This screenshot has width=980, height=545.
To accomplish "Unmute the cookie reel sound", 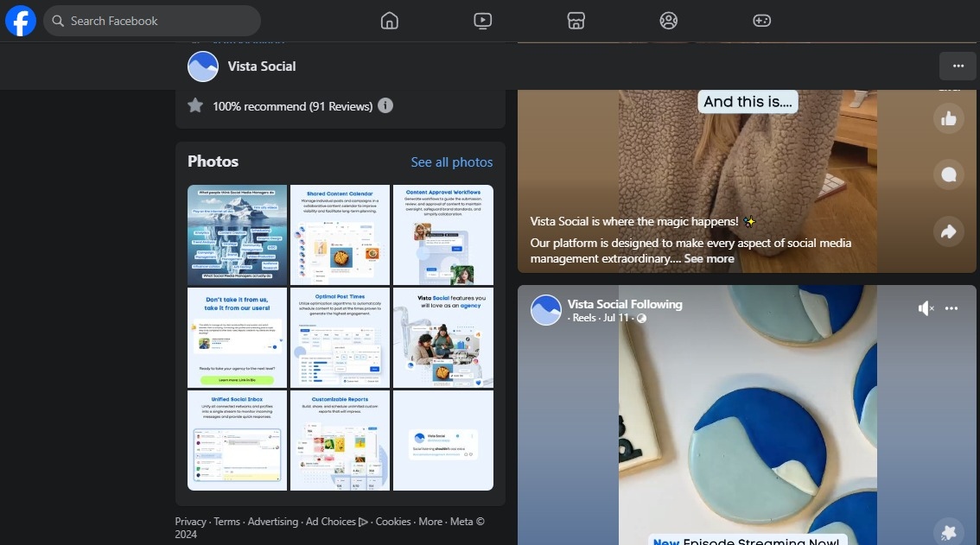I will (x=926, y=308).
